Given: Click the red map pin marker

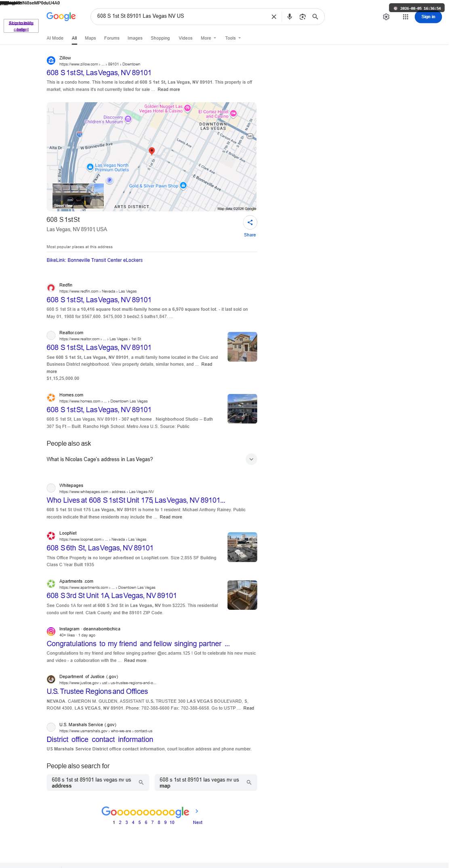Looking at the screenshot, I should pos(151,151).
